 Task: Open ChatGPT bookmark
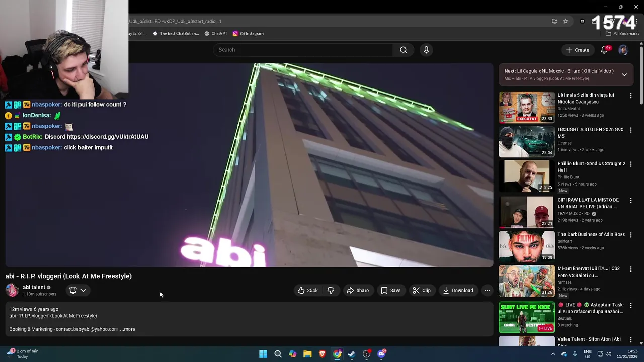point(216,34)
